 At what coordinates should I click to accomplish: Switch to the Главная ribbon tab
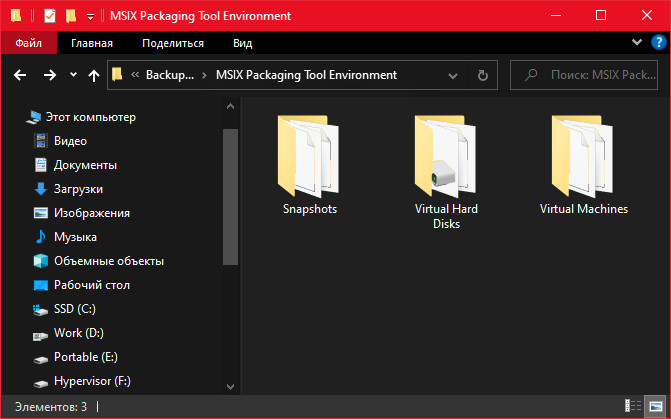92,43
